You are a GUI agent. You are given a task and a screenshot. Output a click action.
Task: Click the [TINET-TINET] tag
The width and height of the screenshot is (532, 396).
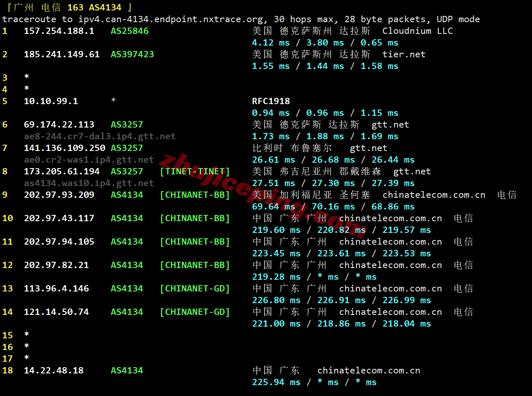tap(195, 171)
